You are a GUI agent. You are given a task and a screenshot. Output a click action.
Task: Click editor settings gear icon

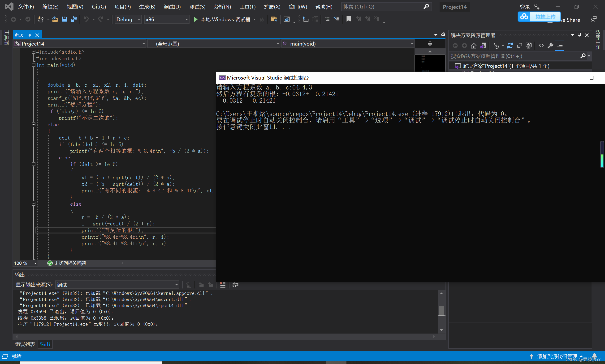(443, 34)
